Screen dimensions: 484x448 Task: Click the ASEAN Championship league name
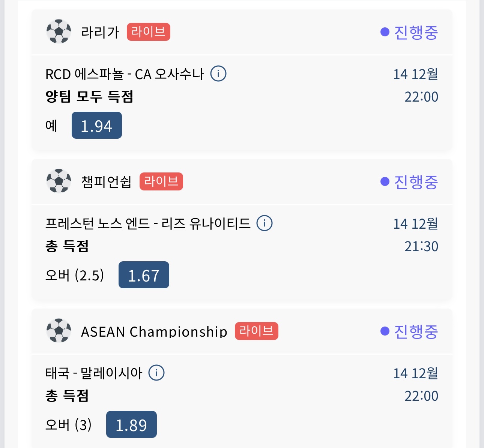click(x=154, y=332)
